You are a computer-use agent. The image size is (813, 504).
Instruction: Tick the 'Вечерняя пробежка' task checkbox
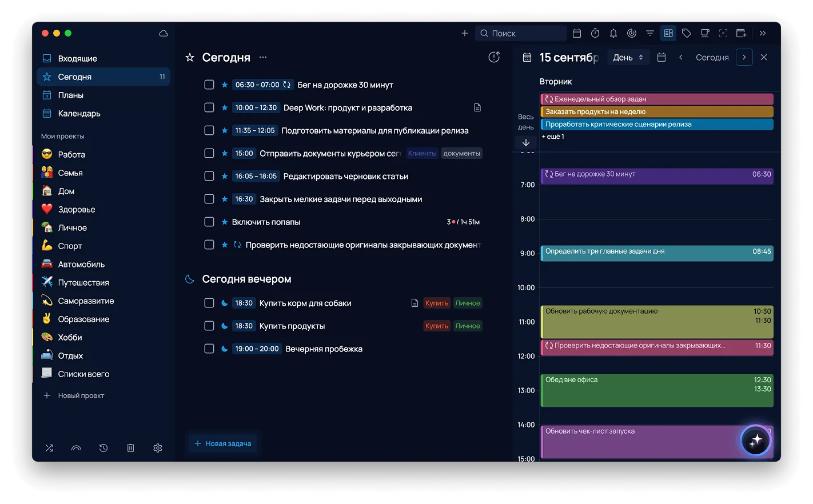pos(209,349)
